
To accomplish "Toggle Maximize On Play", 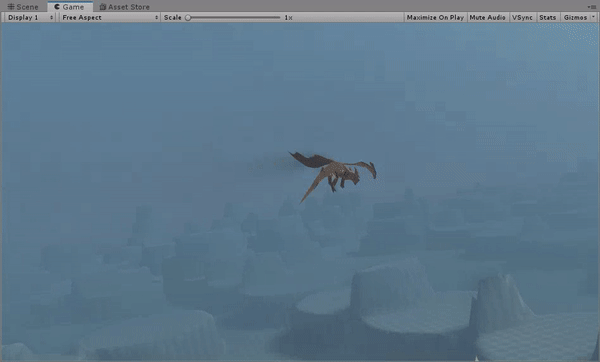I will tap(435, 17).
